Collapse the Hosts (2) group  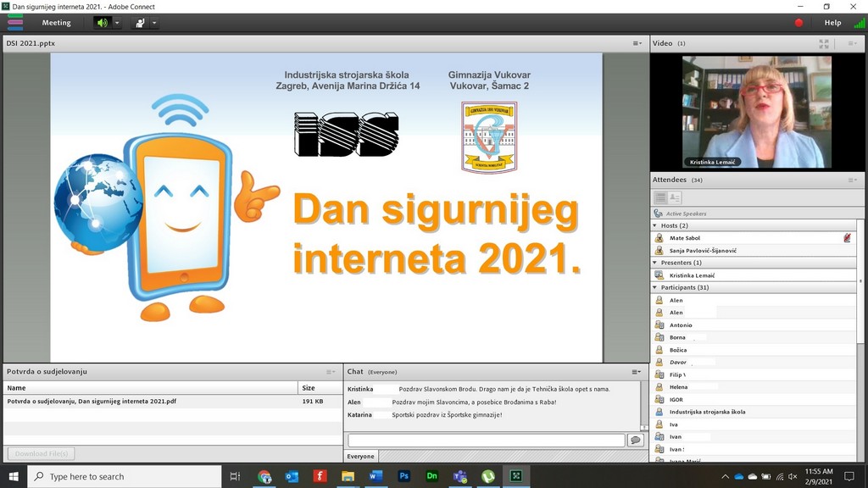[x=655, y=225]
